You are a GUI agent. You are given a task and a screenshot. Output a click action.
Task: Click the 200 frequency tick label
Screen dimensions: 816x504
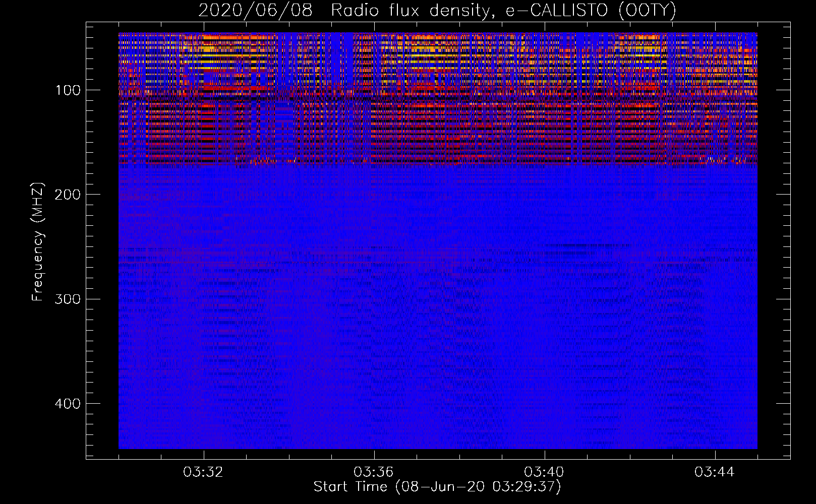click(x=68, y=195)
